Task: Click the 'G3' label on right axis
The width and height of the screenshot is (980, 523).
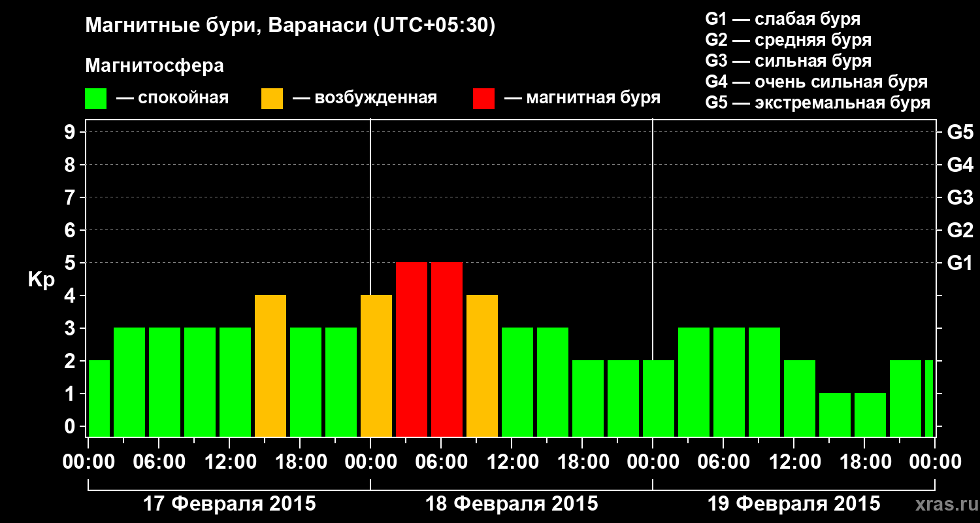Action: [960, 197]
